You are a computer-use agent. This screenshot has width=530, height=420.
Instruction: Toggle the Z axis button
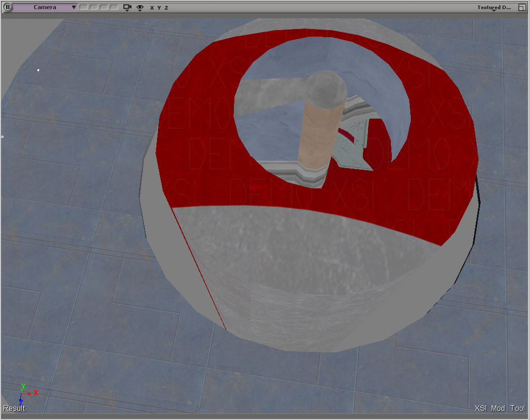click(166, 7)
